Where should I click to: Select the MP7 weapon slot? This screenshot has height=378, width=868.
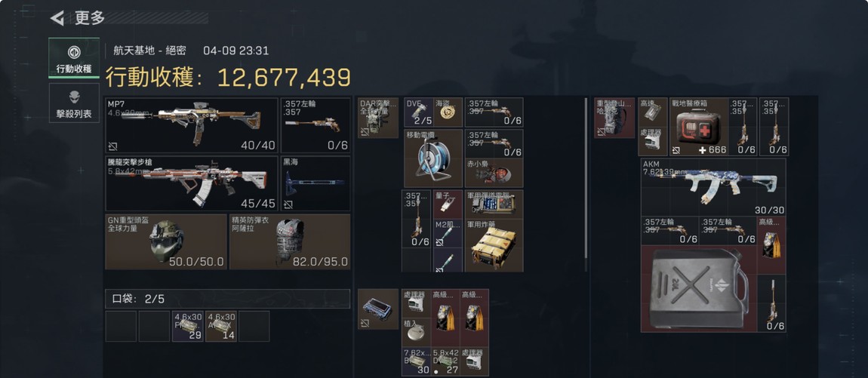coord(192,126)
